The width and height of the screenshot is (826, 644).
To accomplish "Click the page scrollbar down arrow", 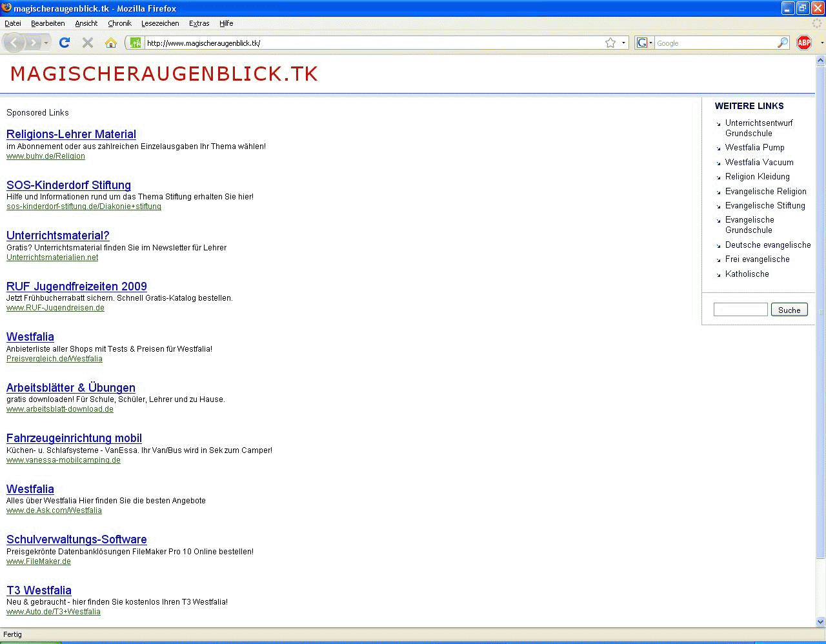I will coord(821,622).
